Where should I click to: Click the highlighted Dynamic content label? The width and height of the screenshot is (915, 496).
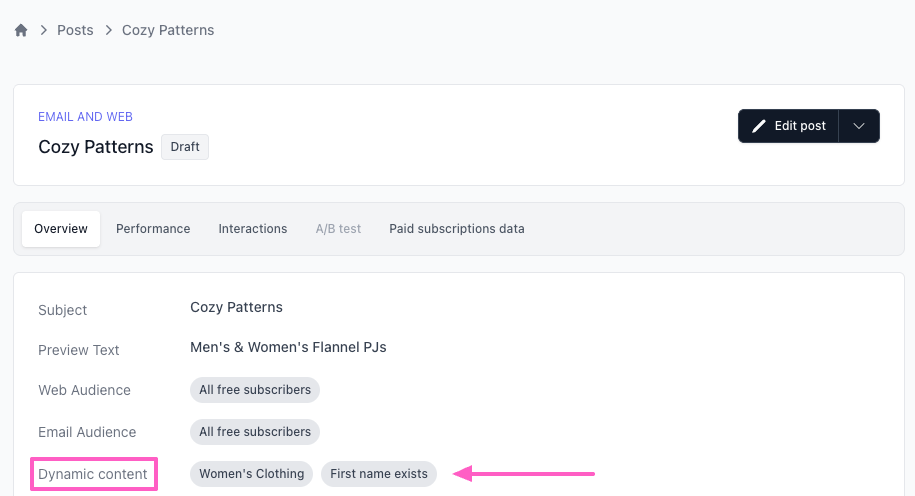pyautogui.click(x=93, y=474)
